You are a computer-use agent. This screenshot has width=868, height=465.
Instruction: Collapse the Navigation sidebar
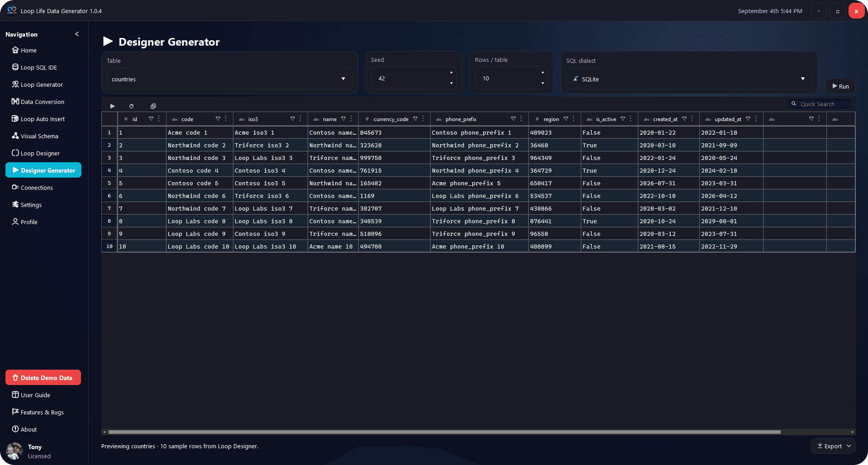77,34
